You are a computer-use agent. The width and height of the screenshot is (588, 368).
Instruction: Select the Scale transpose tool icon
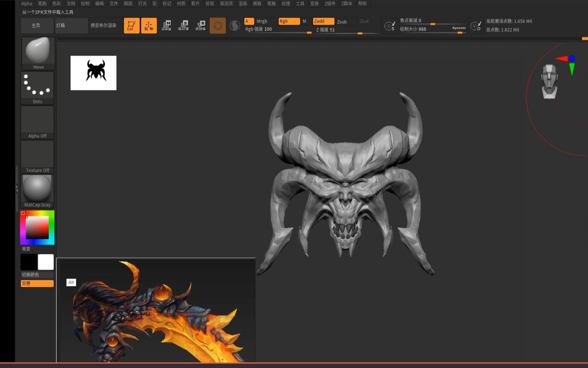(x=185, y=25)
